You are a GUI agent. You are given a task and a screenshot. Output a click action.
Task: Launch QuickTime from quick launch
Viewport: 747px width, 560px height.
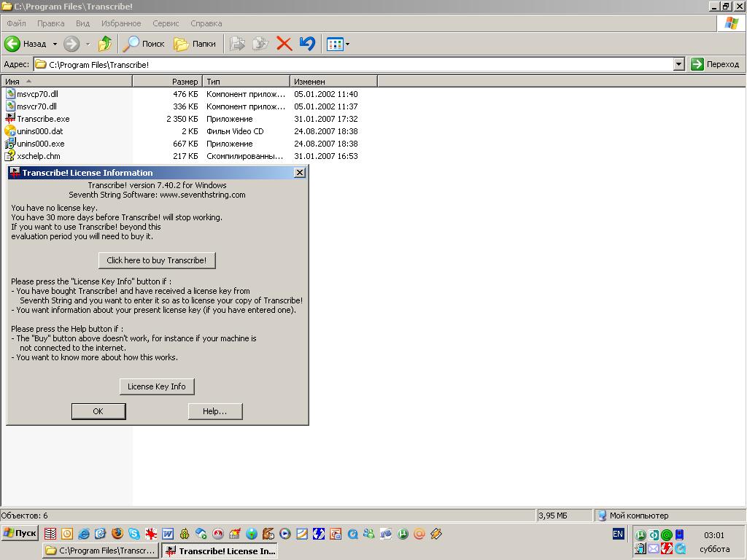tap(352, 534)
